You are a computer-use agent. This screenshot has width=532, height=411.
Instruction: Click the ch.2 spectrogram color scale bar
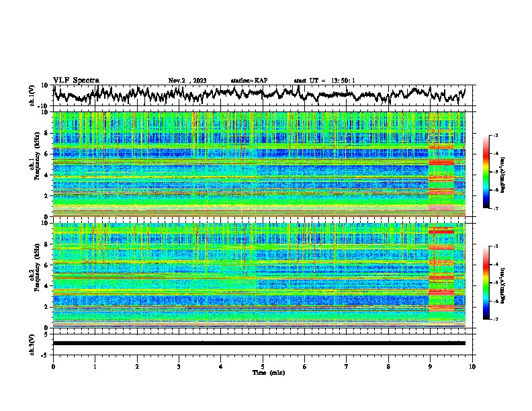click(486, 283)
